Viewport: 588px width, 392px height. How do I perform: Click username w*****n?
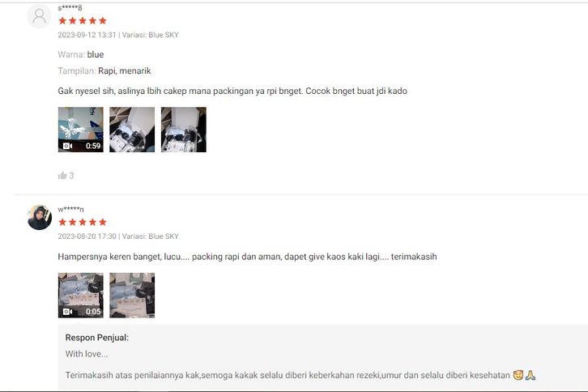(71, 209)
